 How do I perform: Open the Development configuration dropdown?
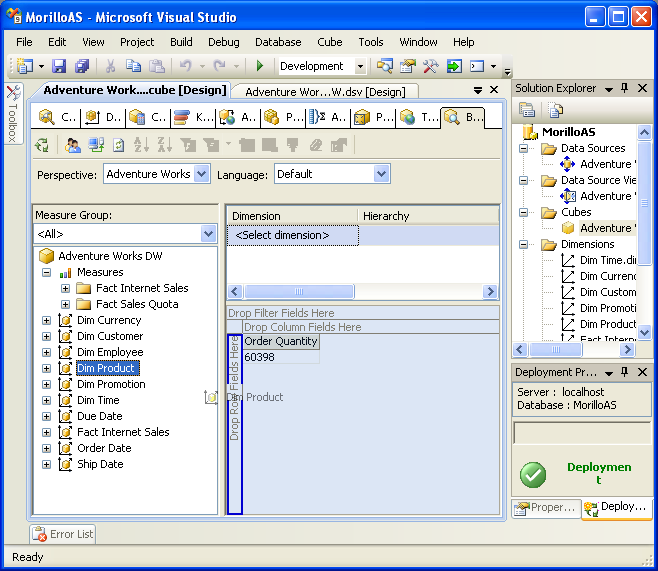360,66
